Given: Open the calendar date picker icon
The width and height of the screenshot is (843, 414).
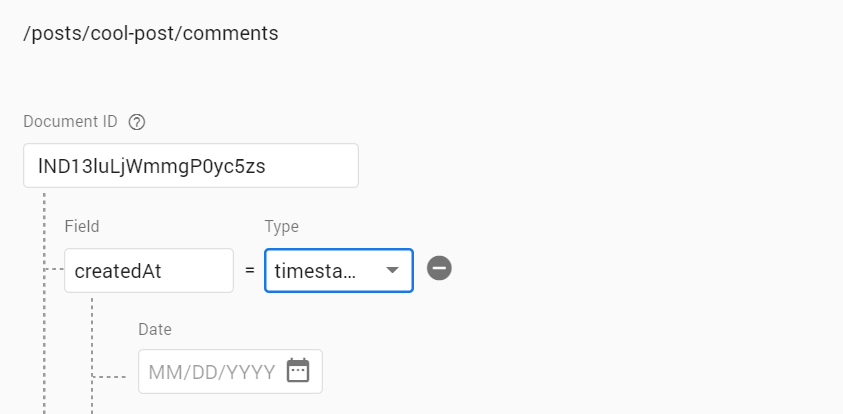Looking at the screenshot, I should 298,371.
